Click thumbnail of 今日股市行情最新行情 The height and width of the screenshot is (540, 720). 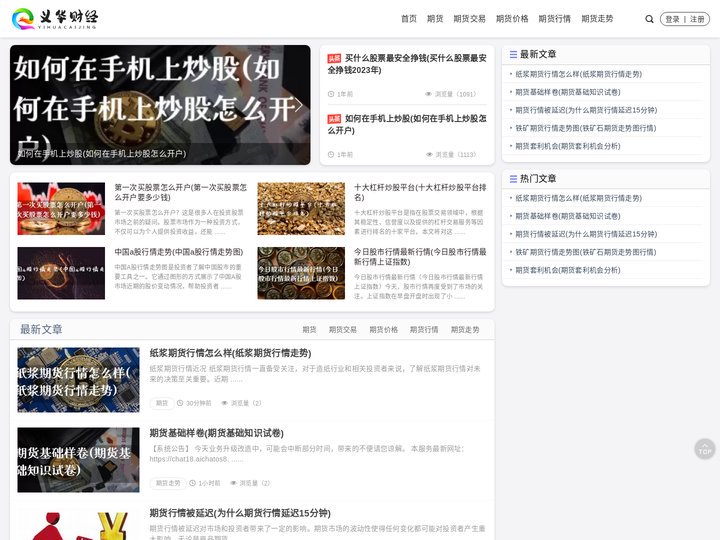pyautogui.click(x=301, y=273)
